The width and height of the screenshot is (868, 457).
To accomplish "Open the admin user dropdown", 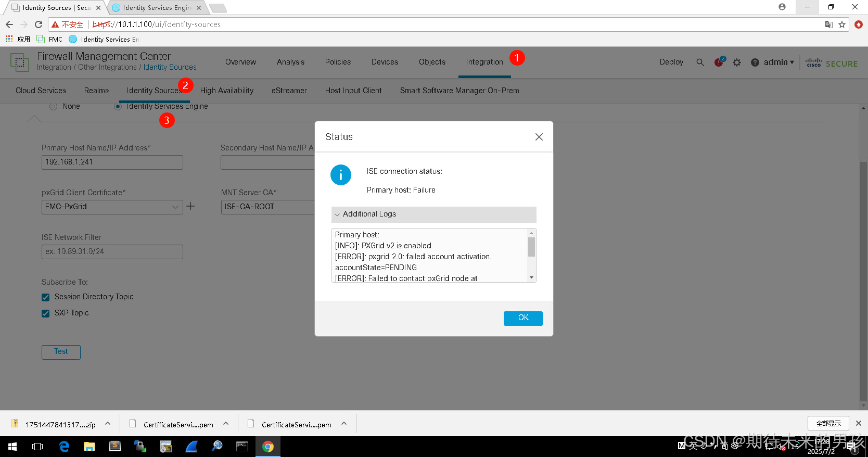I will tap(779, 62).
